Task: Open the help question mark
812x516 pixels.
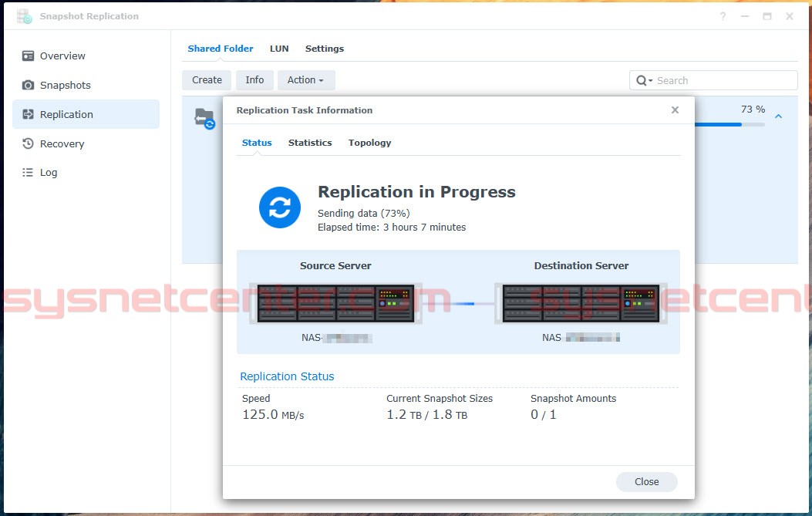Action: [x=722, y=15]
